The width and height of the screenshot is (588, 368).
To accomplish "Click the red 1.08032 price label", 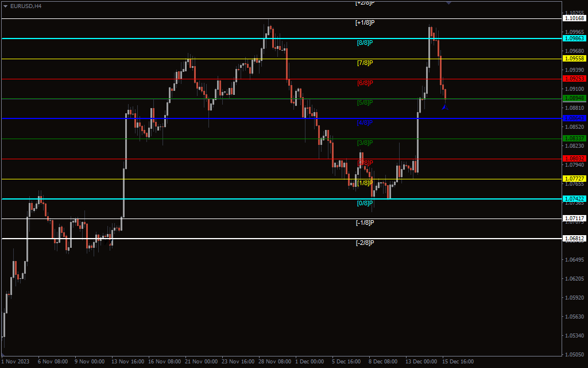I will pos(574,159).
